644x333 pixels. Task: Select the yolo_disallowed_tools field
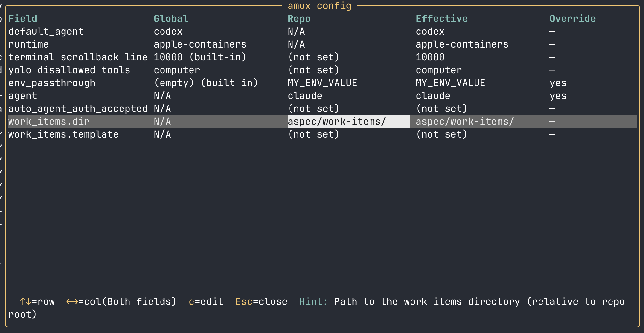pos(69,70)
